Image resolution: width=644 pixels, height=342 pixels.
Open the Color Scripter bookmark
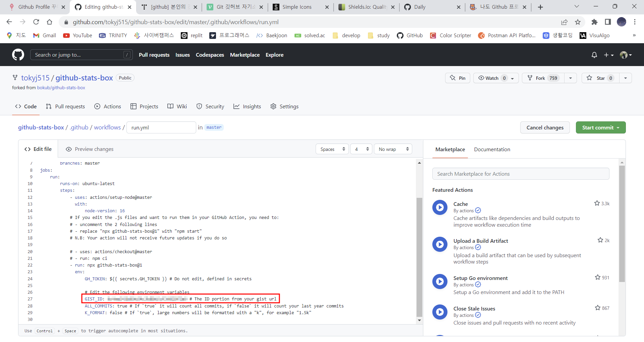pos(450,36)
